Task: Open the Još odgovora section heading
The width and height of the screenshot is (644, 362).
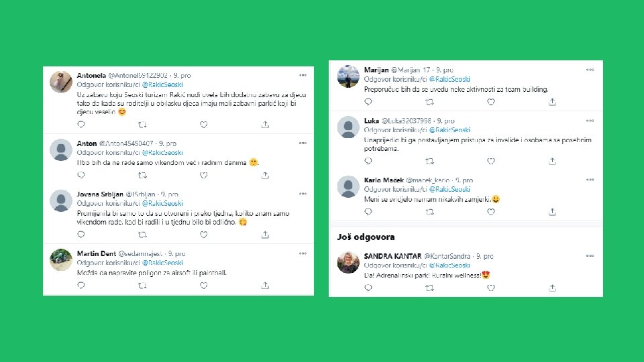Action: (366, 237)
